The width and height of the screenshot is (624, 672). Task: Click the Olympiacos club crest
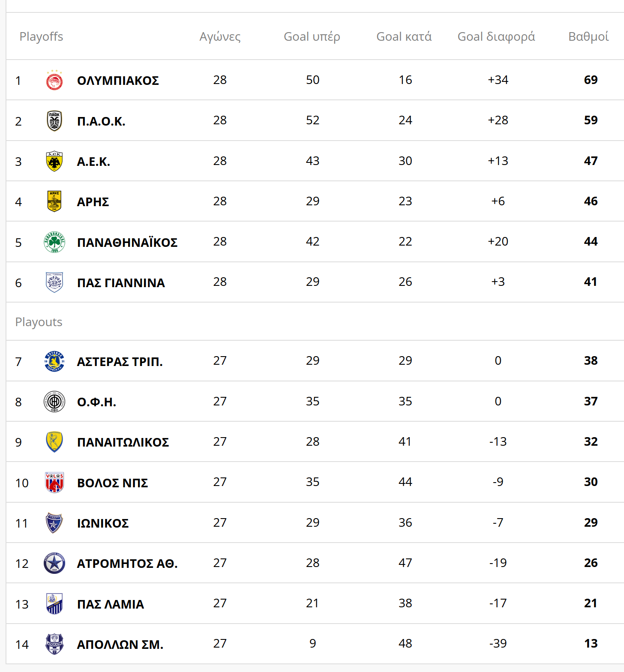[54, 80]
